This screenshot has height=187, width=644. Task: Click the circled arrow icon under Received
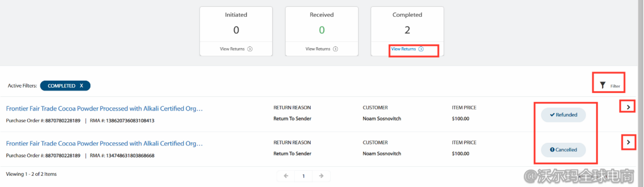(335, 49)
